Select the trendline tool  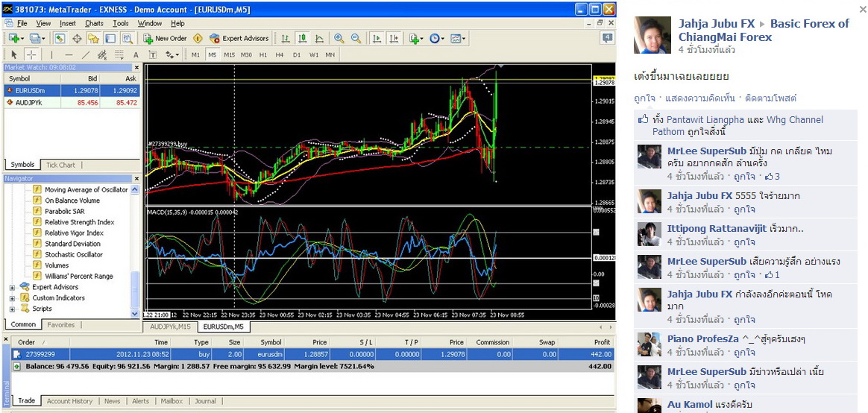(85, 55)
